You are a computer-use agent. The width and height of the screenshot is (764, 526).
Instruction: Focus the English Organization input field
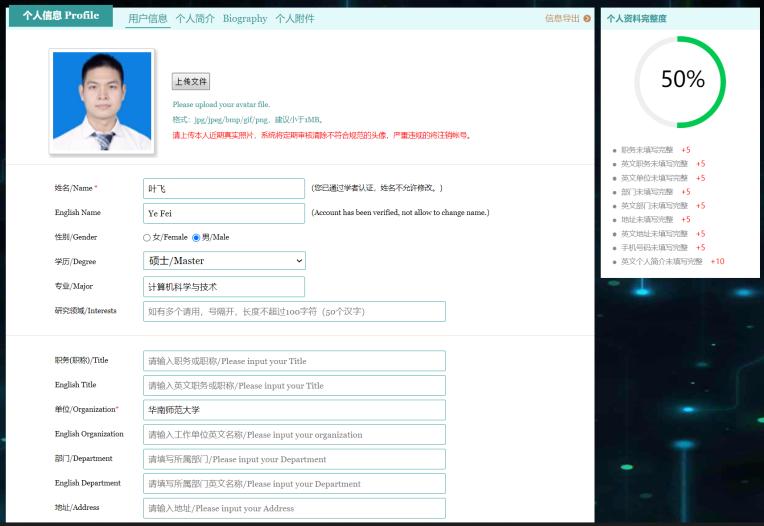click(x=294, y=435)
